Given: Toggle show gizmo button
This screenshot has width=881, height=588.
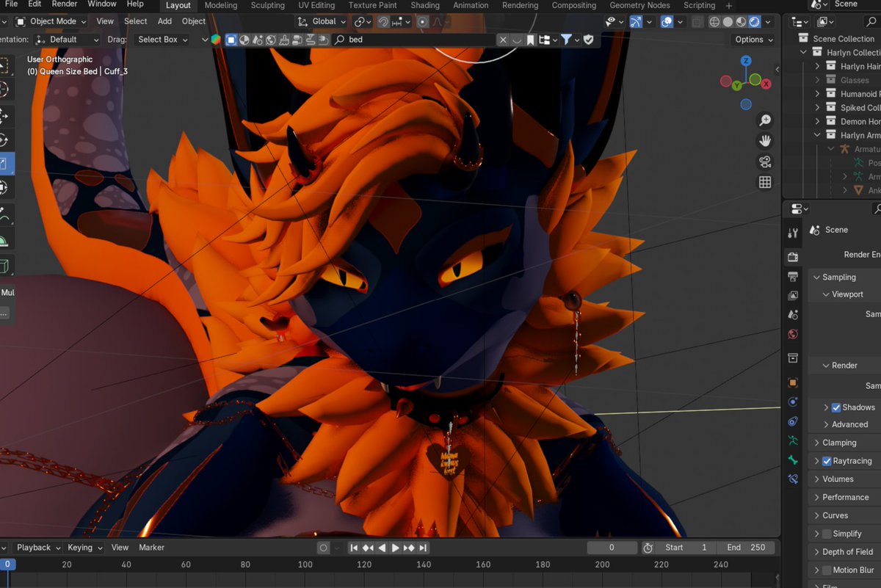Looking at the screenshot, I should click(636, 22).
